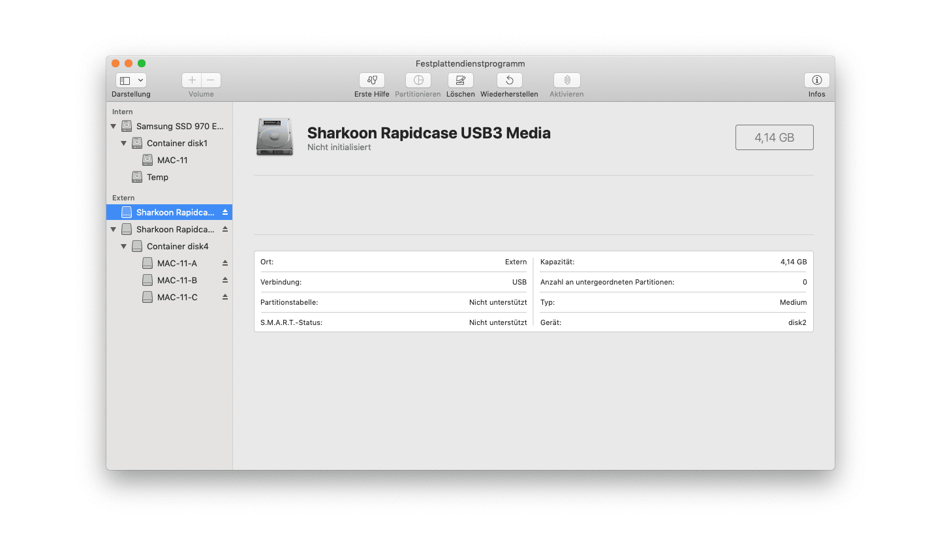The width and height of the screenshot is (928, 560).
Task: Click the Aktivieren mount icon
Action: click(567, 80)
